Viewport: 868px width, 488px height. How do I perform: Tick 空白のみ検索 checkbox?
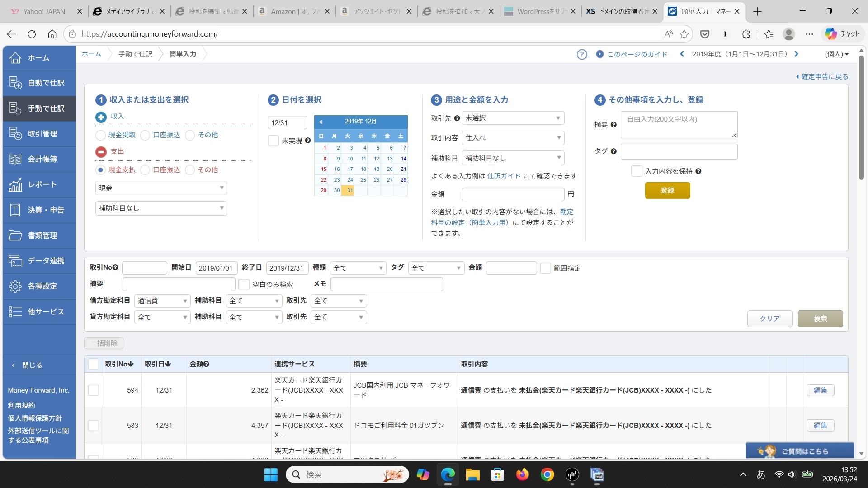click(244, 284)
